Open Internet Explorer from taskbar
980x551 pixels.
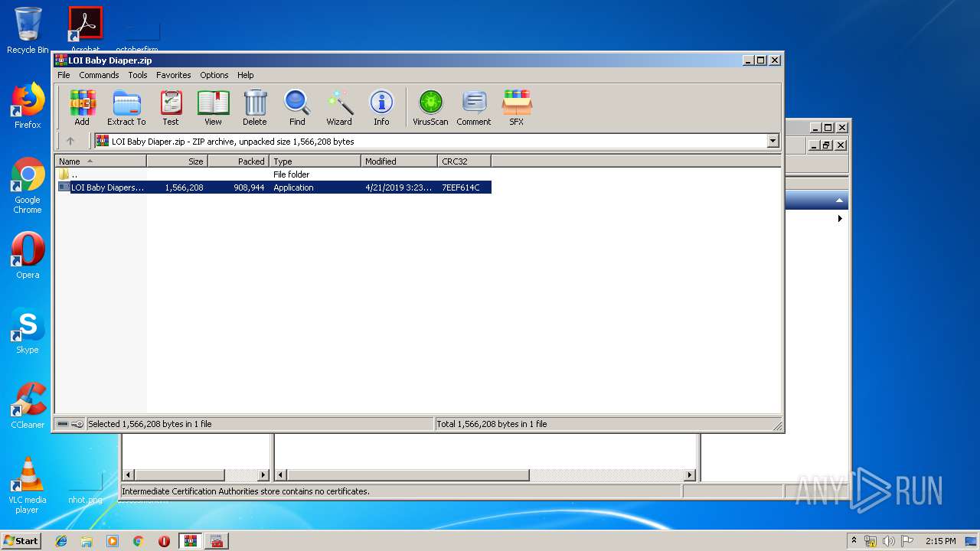coord(61,541)
